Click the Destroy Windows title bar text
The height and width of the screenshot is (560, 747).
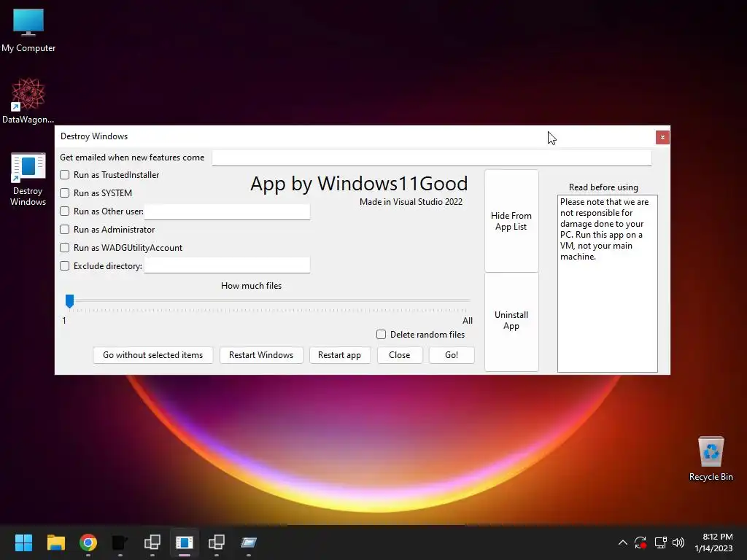[94, 136]
